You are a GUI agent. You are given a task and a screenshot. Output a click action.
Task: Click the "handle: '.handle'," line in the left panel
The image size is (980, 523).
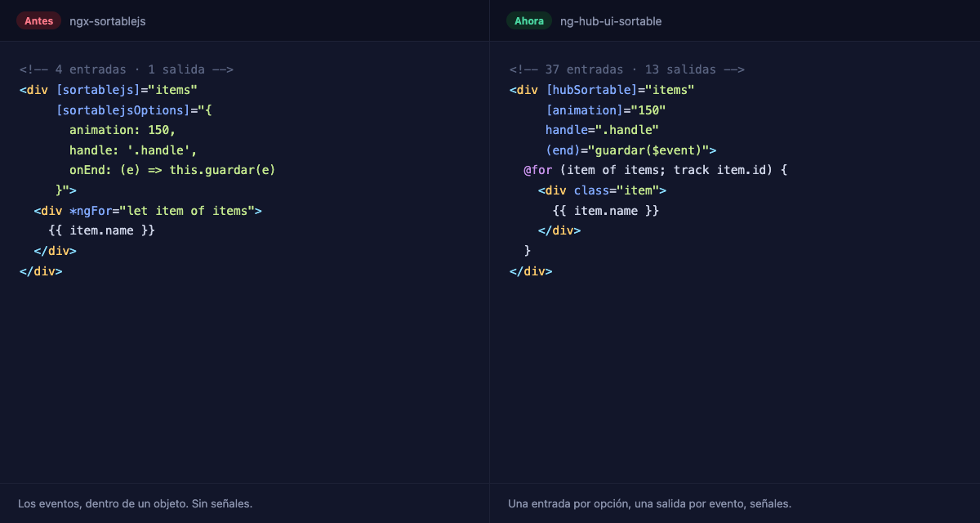tap(133, 150)
